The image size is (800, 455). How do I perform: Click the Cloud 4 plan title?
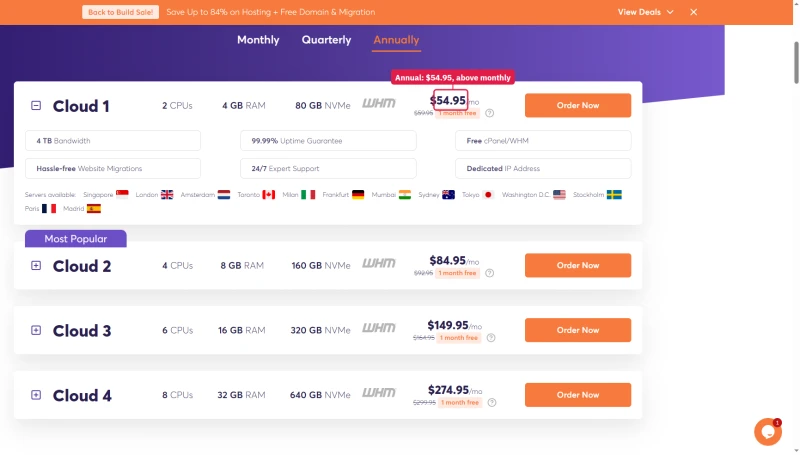[82, 396]
